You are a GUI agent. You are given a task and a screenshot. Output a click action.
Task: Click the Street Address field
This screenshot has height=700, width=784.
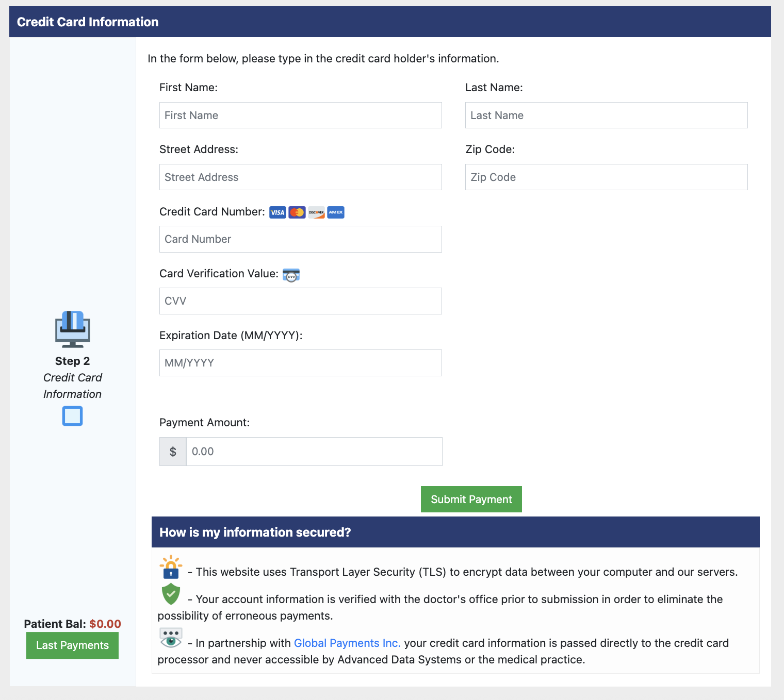click(300, 177)
